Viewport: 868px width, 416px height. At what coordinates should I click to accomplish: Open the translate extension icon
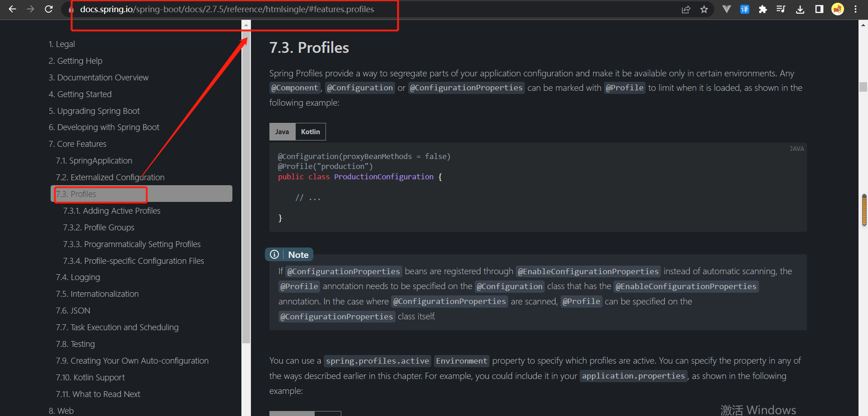click(x=745, y=9)
